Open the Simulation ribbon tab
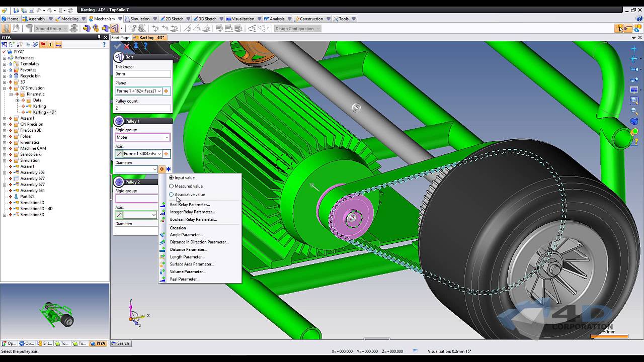This screenshot has height=362, width=644. pos(140,19)
